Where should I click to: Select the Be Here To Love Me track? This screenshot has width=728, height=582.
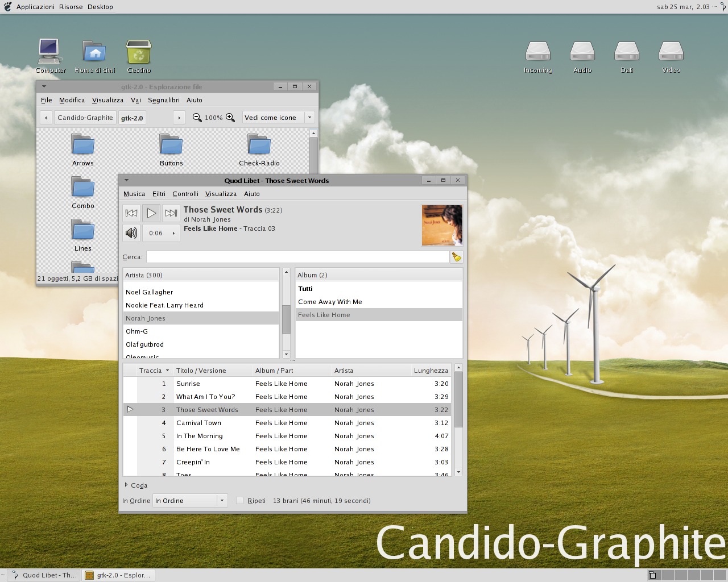click(287, 449)
